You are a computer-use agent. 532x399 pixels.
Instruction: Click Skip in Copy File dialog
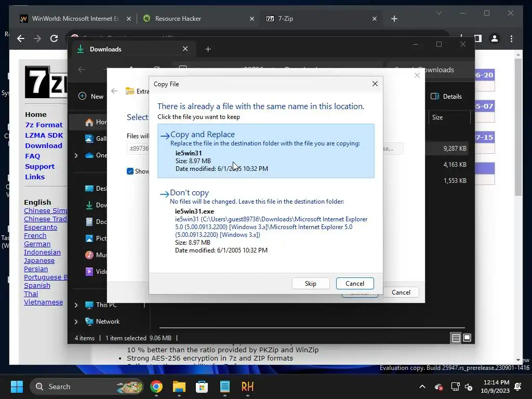click(x=311, y=283)
